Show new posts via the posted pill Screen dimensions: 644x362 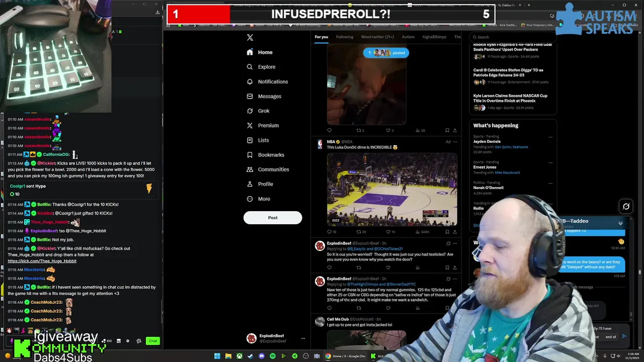(386, 53)
